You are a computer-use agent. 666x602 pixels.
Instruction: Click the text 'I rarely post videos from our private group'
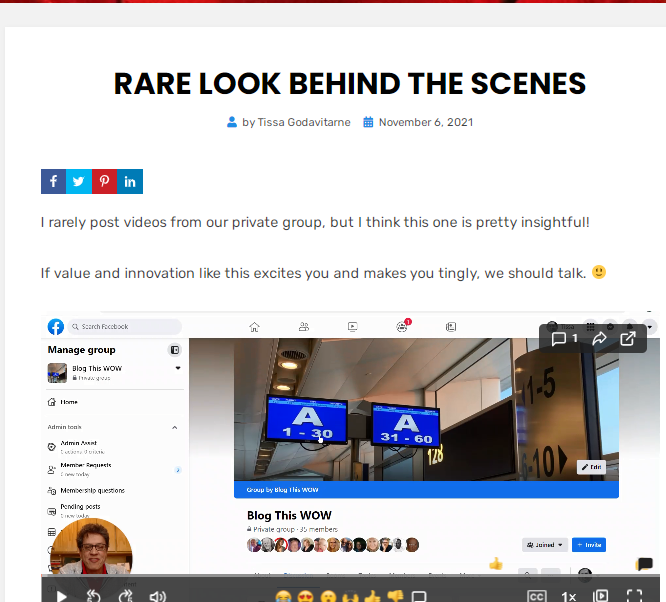181,222
